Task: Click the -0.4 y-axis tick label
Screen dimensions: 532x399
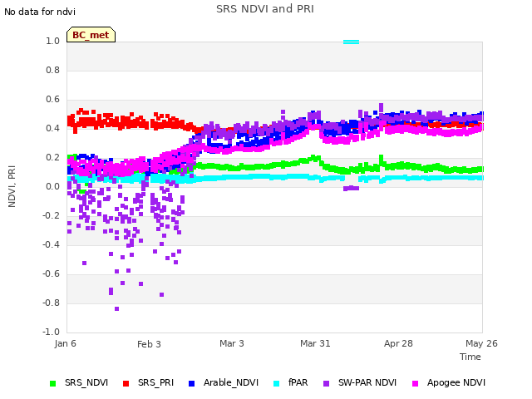Action: (51, 244)
